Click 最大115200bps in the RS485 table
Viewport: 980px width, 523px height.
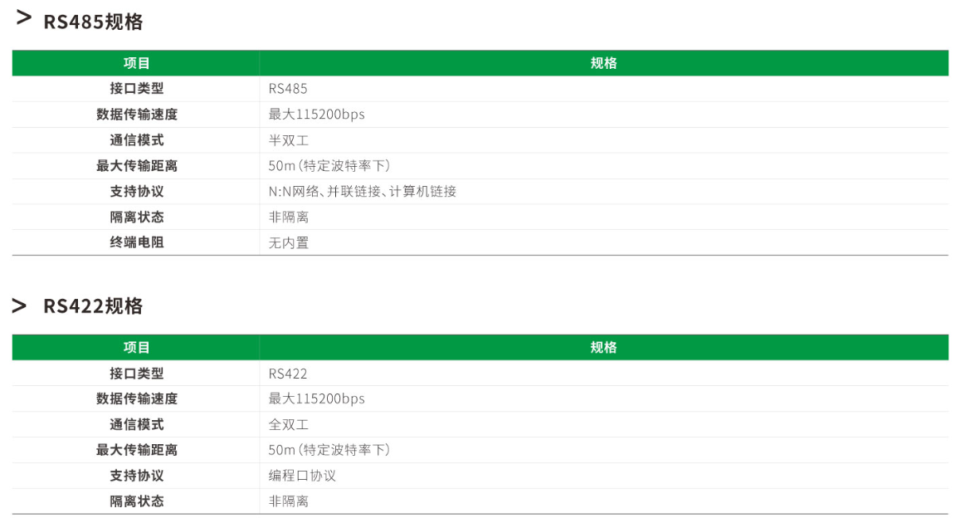tap(316, 115)
